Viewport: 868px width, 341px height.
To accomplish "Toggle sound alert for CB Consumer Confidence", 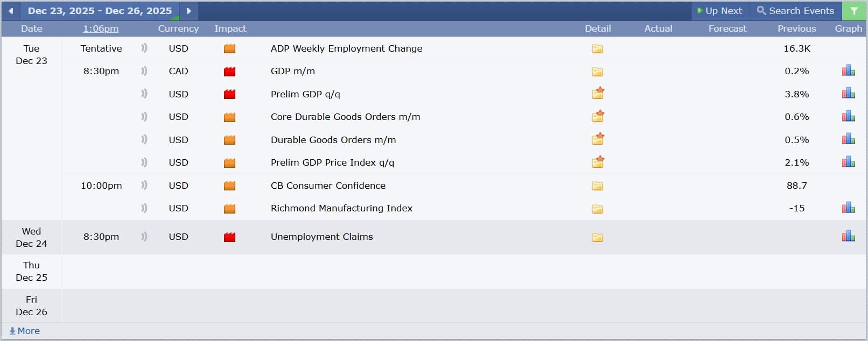I will pyautogui.click(x=144, y=186).
